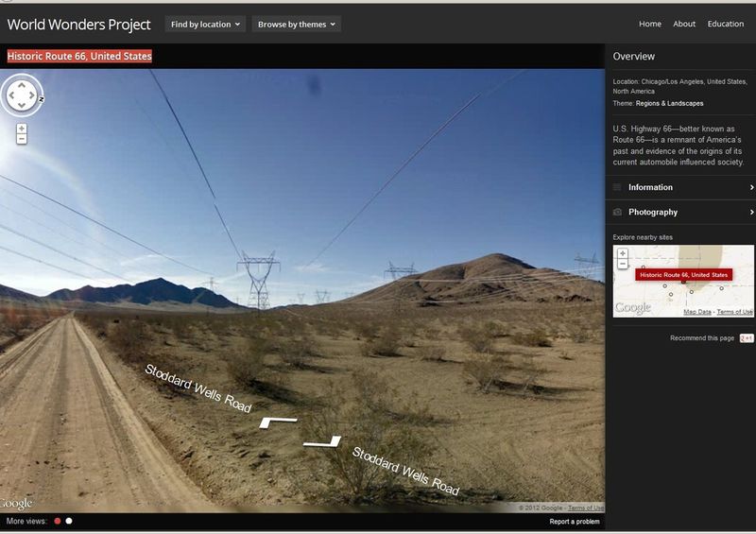Click the Photography camera icon
Screen dimensions: 756x534
tap(617, 213)
